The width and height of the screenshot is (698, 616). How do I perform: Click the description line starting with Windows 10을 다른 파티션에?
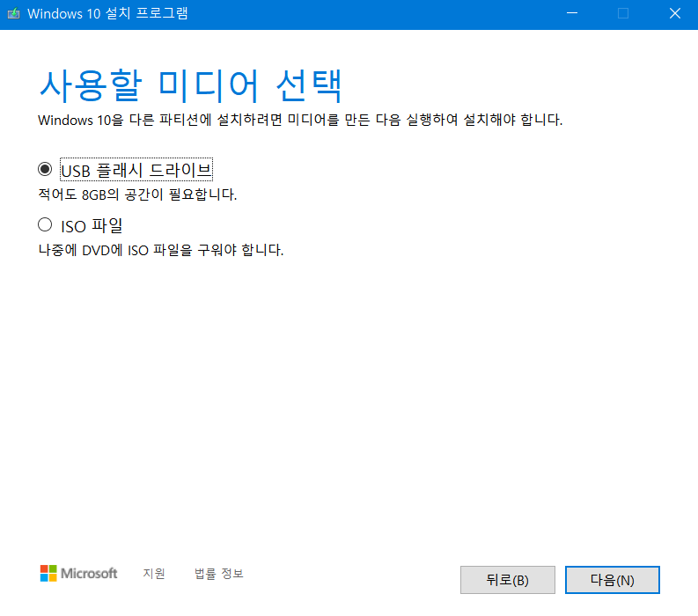coord(300,120)
